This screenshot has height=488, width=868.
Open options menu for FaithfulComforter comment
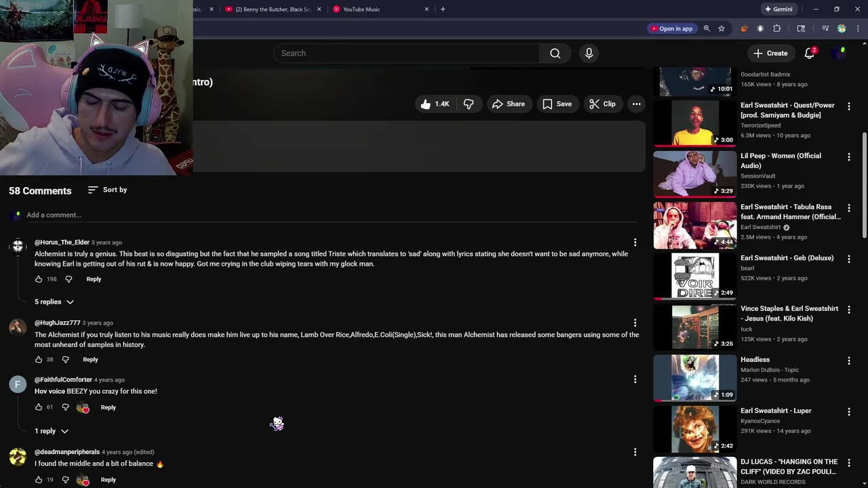635,380
